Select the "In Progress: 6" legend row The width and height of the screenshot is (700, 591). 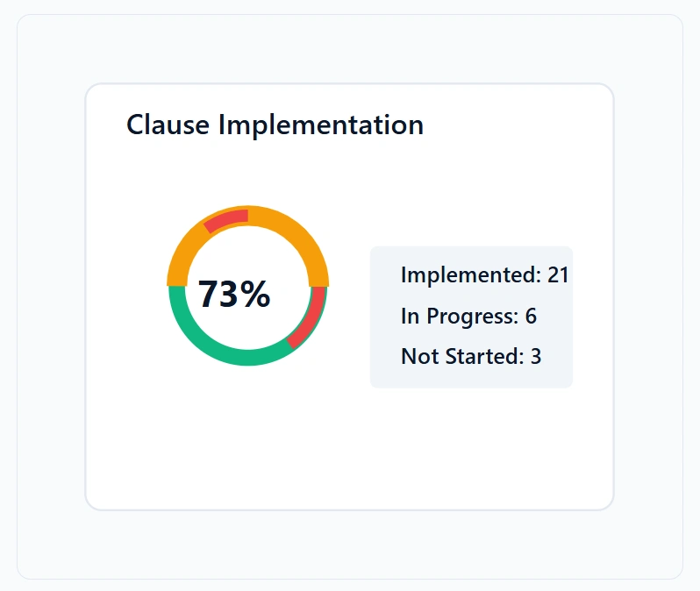click(468, 316)
